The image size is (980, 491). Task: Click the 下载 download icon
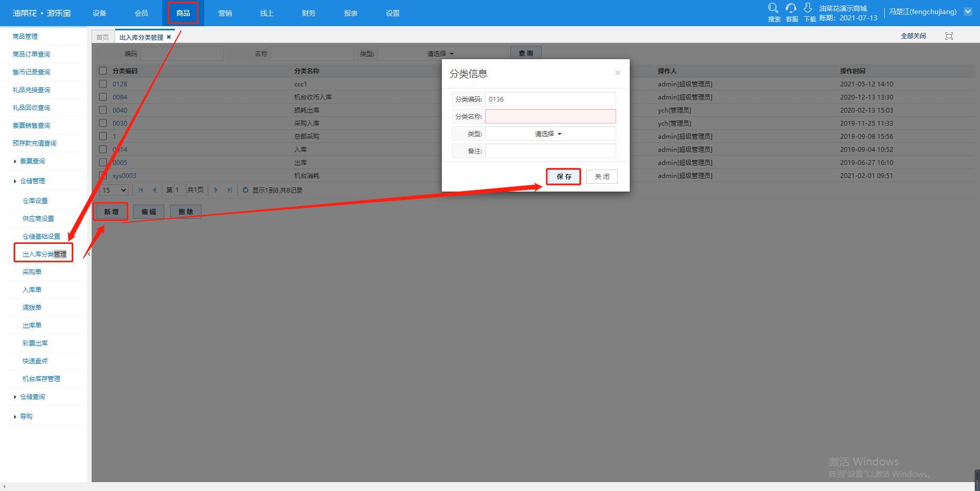(808, 8)
